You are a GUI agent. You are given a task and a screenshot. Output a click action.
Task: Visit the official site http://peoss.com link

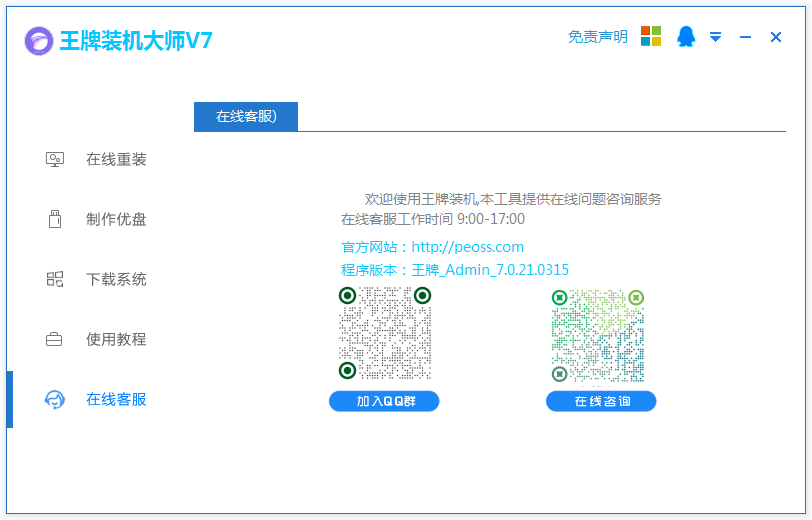pyautogui.click(x=467, y=247)
